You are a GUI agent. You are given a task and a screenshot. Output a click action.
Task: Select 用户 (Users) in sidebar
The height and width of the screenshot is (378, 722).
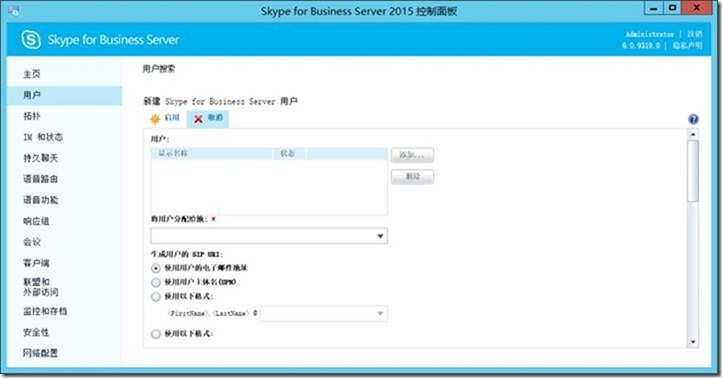(64, 95)
